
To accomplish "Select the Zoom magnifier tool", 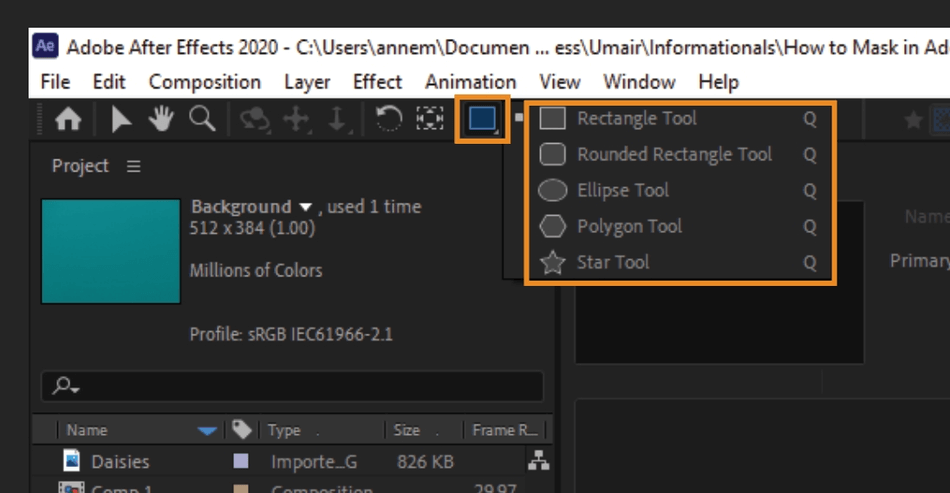I will [x=202, y=119].
